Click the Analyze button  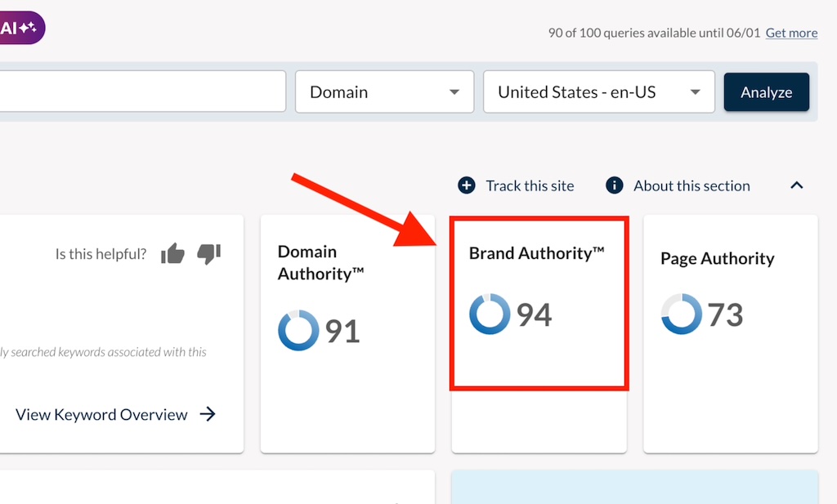[x=767, y=92]
